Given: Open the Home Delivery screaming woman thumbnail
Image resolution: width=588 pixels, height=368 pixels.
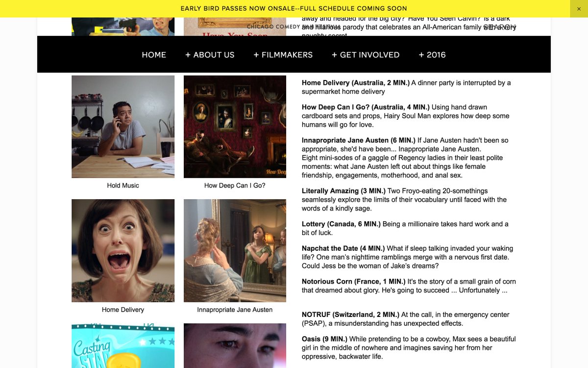Looking at the screenshot, I should click(123, 251).
